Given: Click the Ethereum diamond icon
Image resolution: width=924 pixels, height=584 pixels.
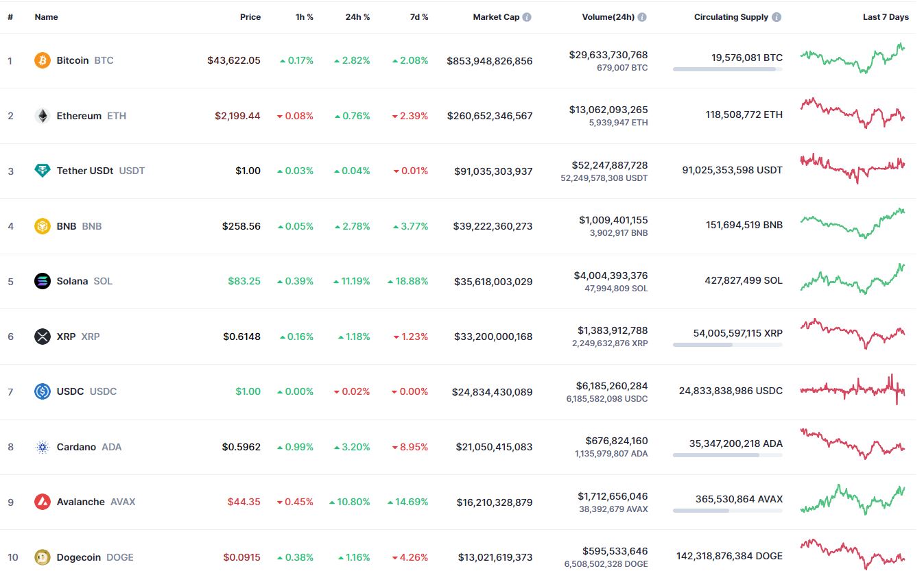Looking at the screenshot, I should 43,116.
